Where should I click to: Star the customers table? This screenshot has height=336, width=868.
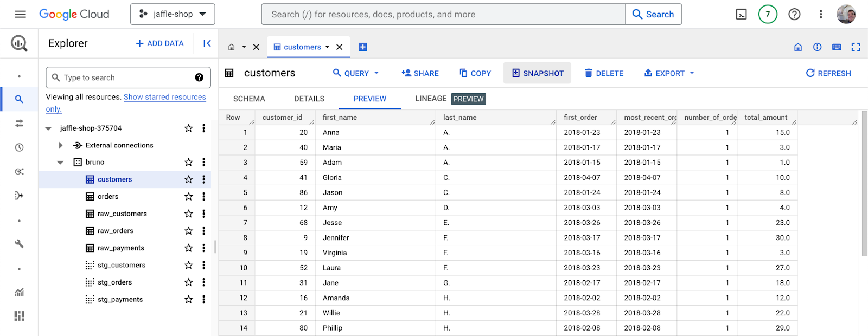coord(189,179)
